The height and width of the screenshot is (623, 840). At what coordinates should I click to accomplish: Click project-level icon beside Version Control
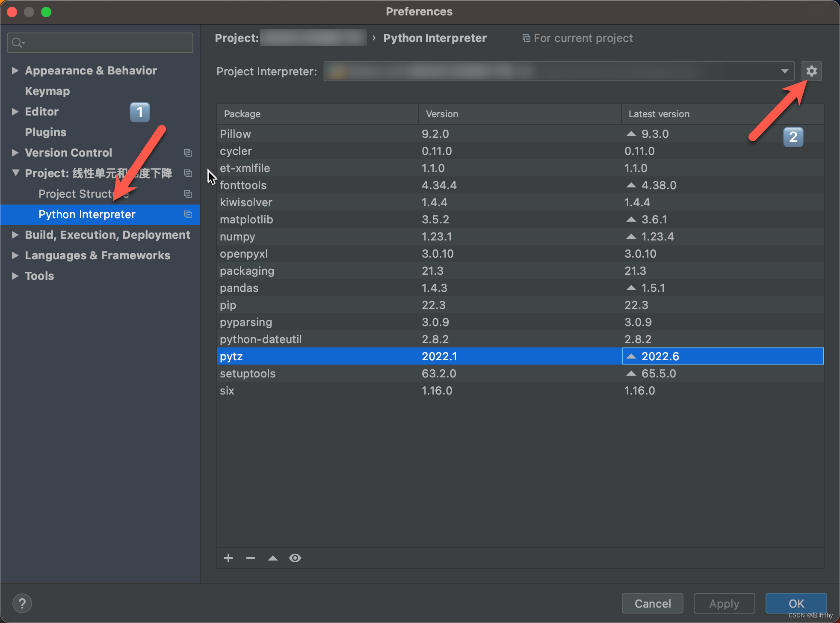click(x=187, y=153)
